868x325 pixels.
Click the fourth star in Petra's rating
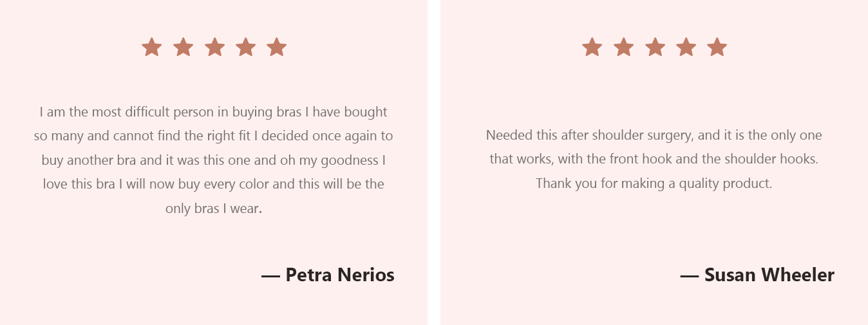click(x=245, y=47)
